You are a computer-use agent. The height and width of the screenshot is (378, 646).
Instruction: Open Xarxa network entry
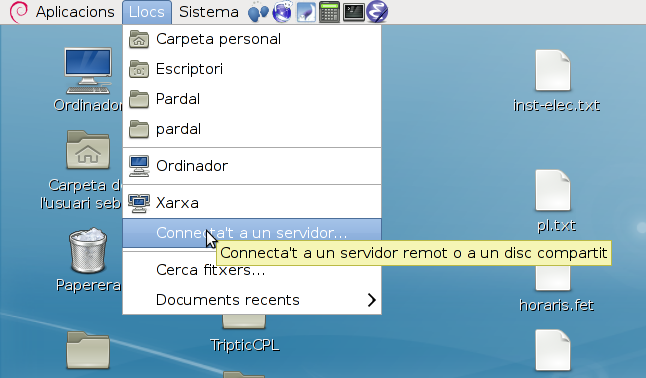252,203
